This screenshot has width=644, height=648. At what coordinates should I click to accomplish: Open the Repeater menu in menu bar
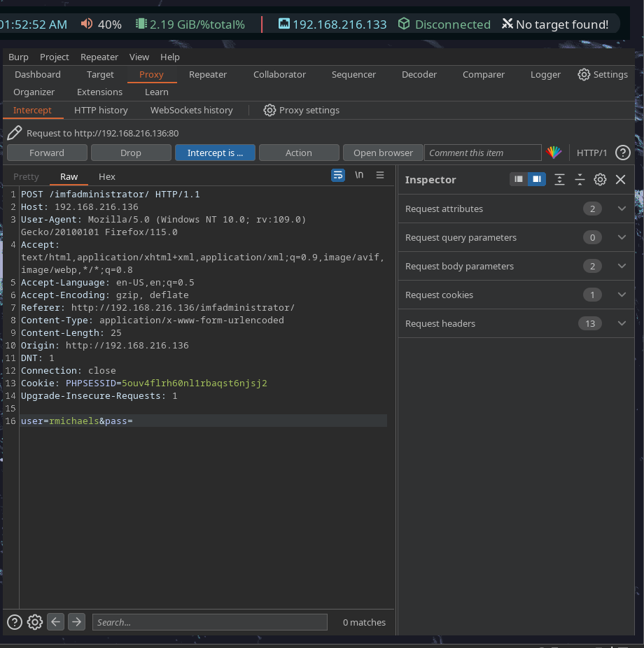coord(99,57)
